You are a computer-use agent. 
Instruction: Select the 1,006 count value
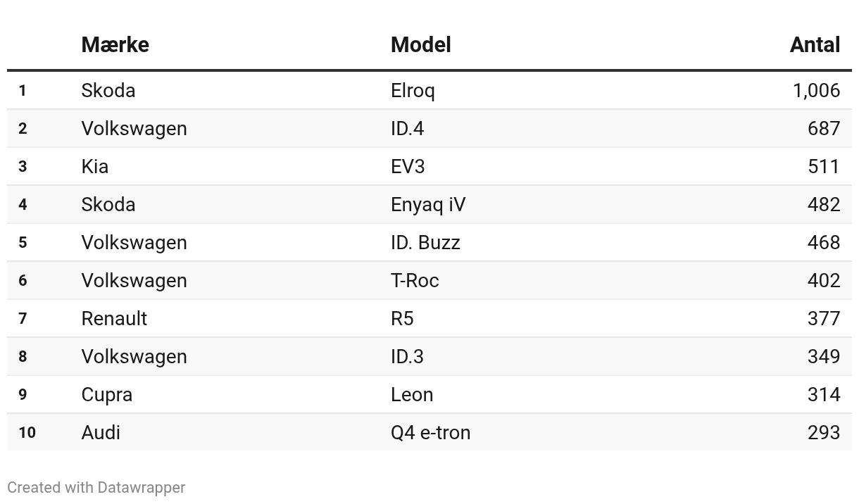[816, 91]
